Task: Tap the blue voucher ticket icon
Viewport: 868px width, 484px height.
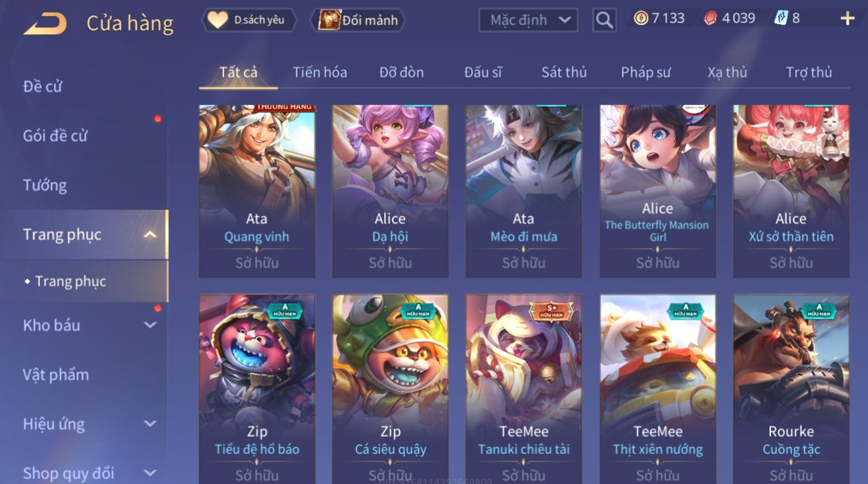Action: (x=780, y=18)
